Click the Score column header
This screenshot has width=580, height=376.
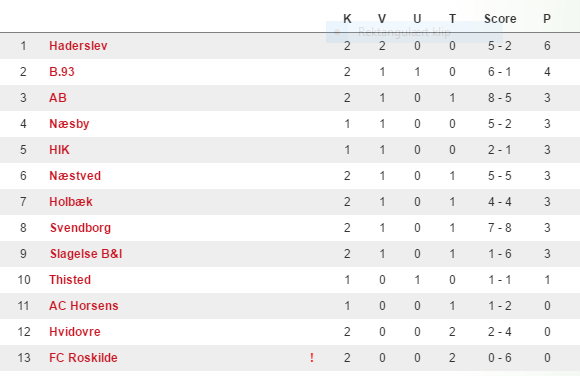tap(500, 19)
